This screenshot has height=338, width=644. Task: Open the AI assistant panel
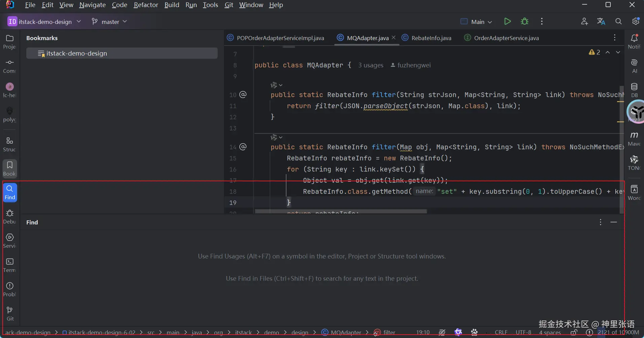634,66
